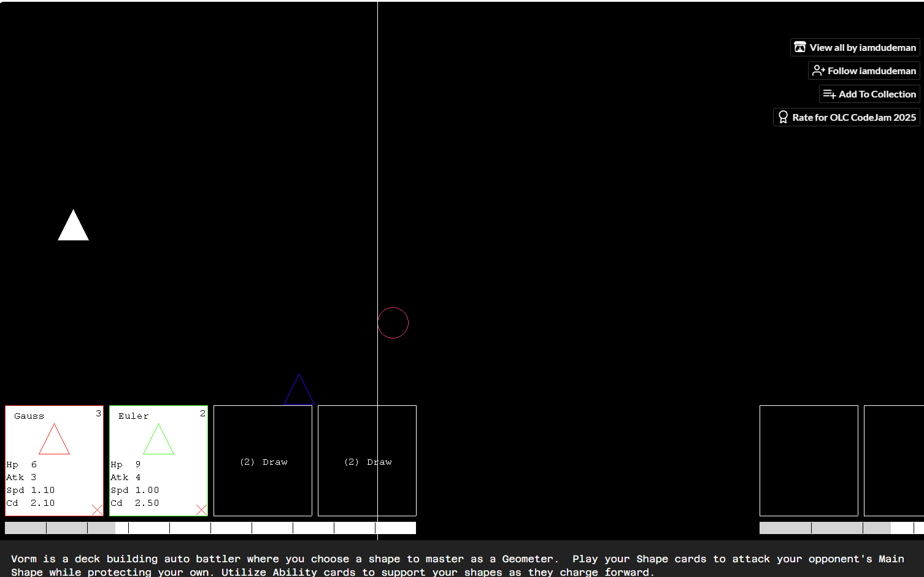Click the Euler Spd 1.00 stat

pos(135,490)
